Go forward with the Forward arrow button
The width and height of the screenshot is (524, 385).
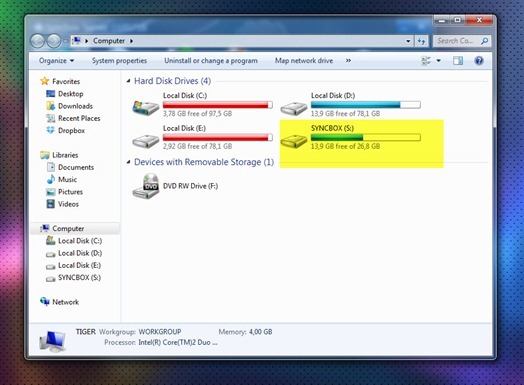53,41
